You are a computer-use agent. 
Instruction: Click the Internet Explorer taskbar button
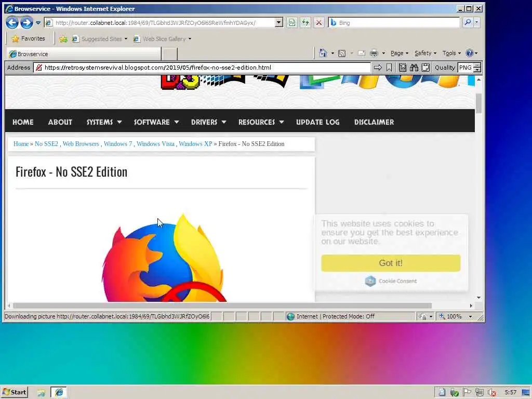tap(59, 393)
